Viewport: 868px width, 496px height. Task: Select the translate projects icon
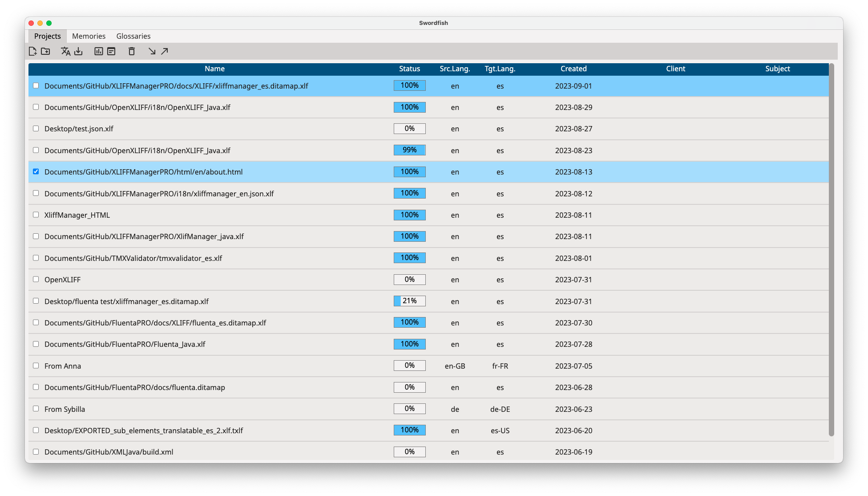[x=65, y=51]
